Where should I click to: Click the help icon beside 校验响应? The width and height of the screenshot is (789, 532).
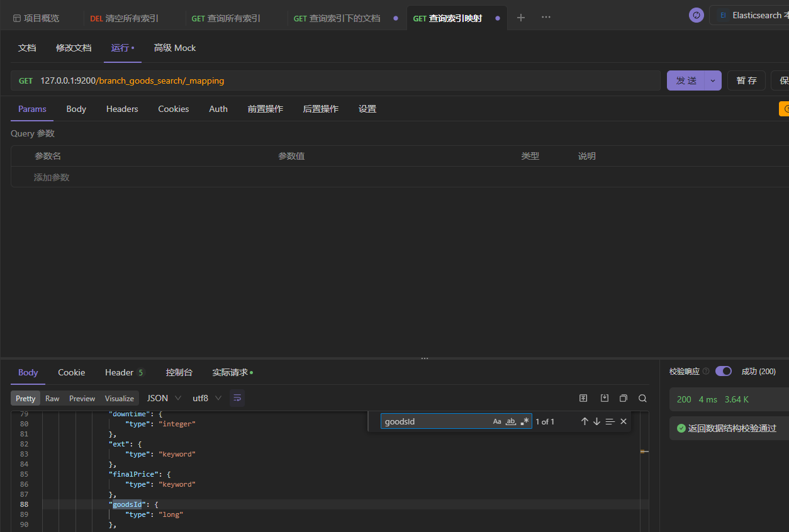[x=706, y=372]
